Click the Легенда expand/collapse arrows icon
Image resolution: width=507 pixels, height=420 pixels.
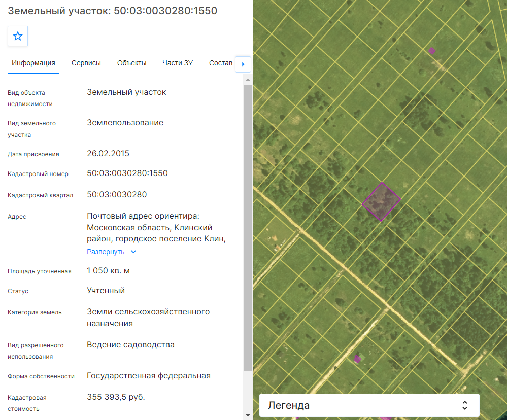pos(465,405)
